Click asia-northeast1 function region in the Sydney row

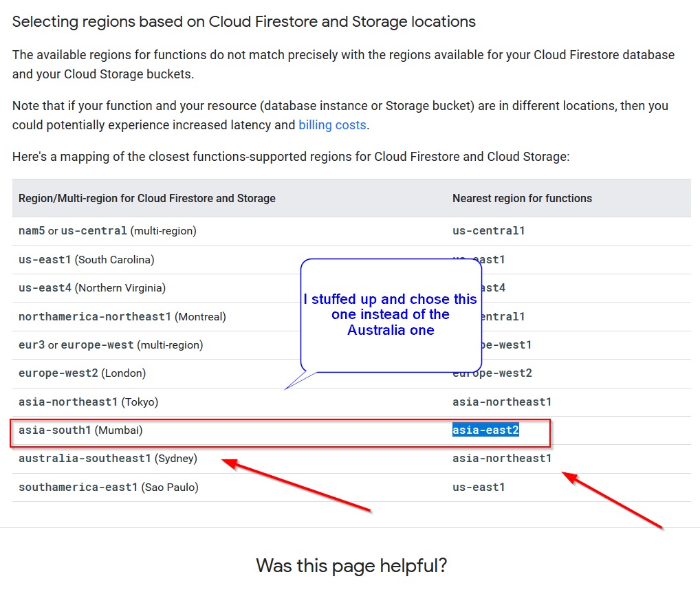coord(502,459)
